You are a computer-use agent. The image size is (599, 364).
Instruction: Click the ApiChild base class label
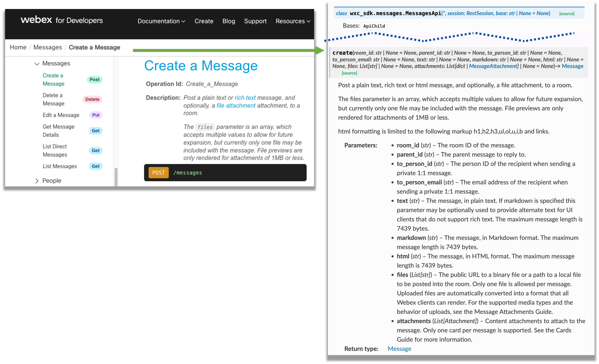(x=374, y=26)
